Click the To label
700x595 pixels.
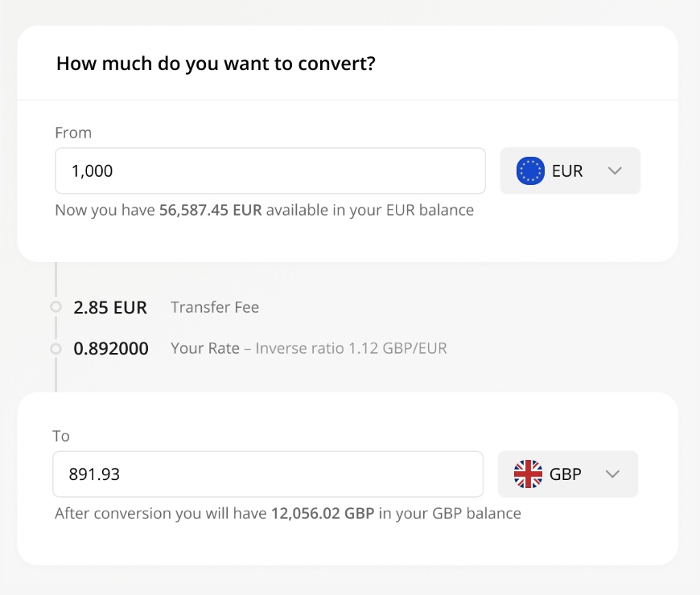tap(61, 437)
